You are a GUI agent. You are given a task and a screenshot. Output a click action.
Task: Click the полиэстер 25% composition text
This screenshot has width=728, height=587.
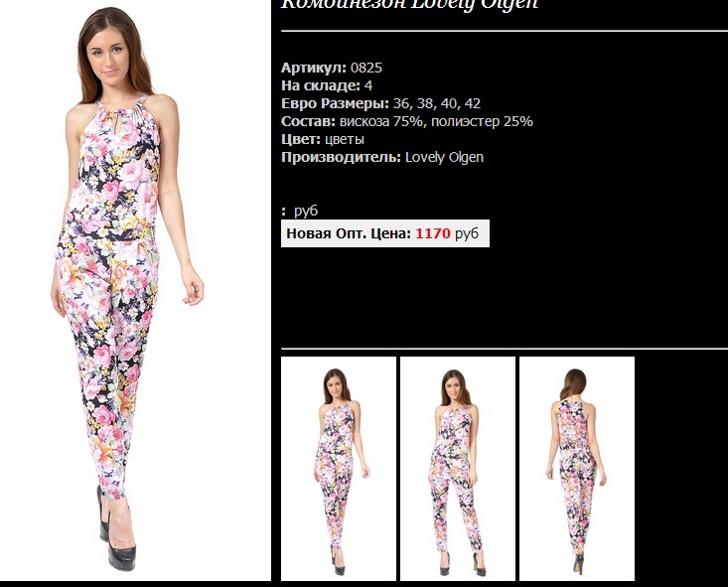pyautogui.click(x=482, y=122)
